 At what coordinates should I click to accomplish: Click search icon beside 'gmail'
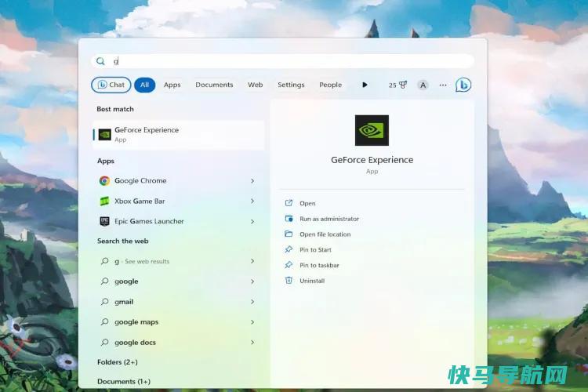pos(104,302)
